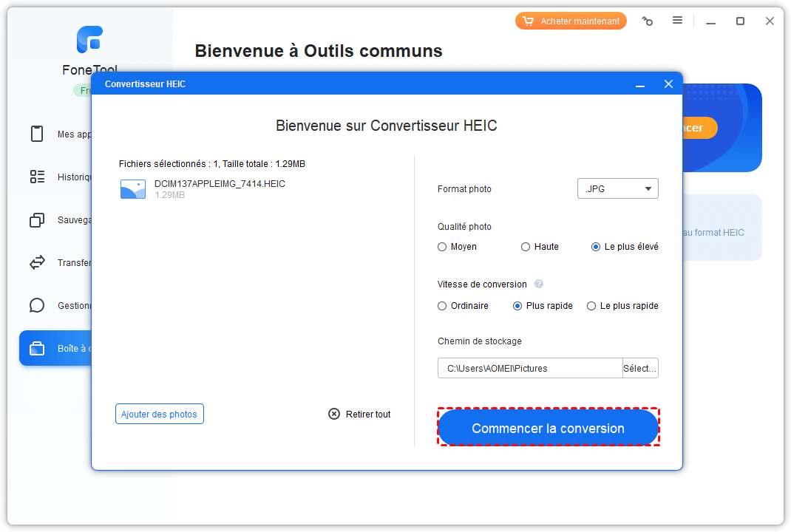Viewport: 791px width, 532px height.
Task: Click the backup copy icon in sidebar
Action: point(37,220)
